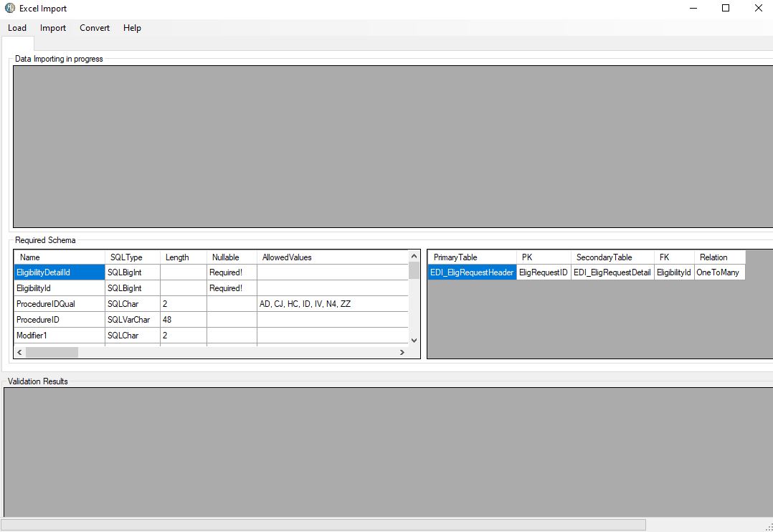773x532 pixels.
Task: Click the schema grid scroll down arrow
Action: [414, 340]
